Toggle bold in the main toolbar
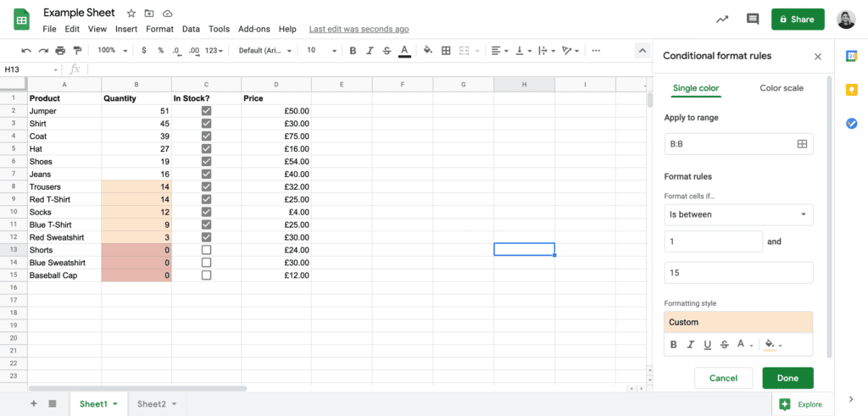The image size is (868, 416). [353, 51]
